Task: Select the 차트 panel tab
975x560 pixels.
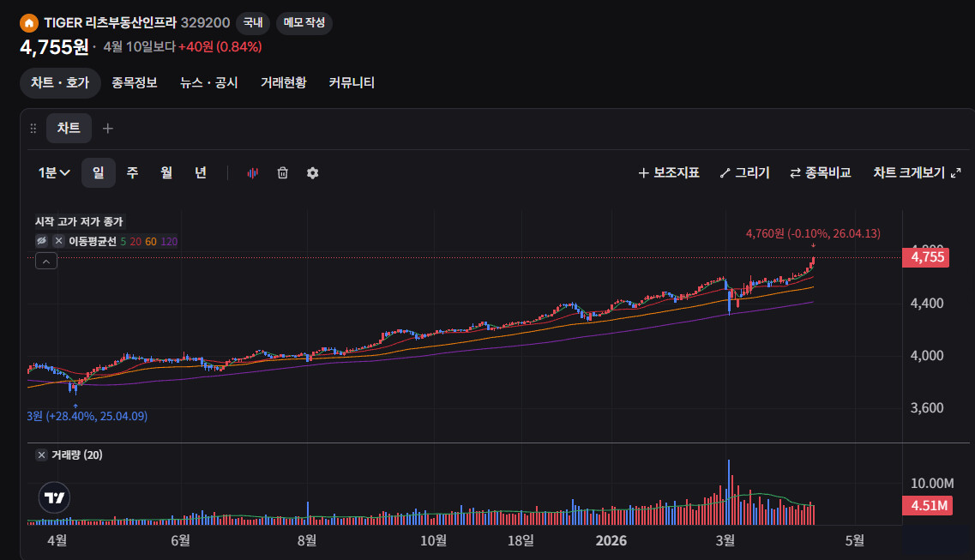Action: click(x=69, y=128)
